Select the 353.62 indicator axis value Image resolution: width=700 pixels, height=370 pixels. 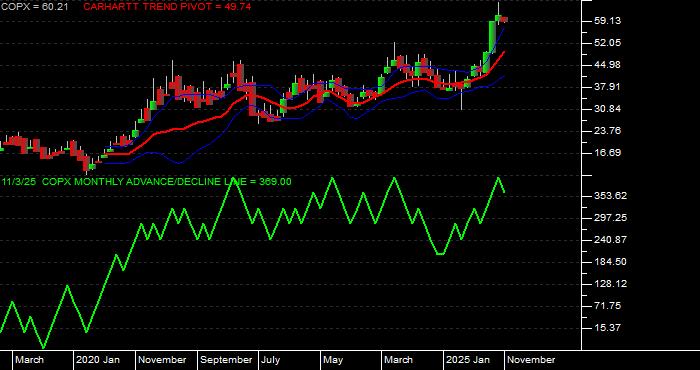611,196
